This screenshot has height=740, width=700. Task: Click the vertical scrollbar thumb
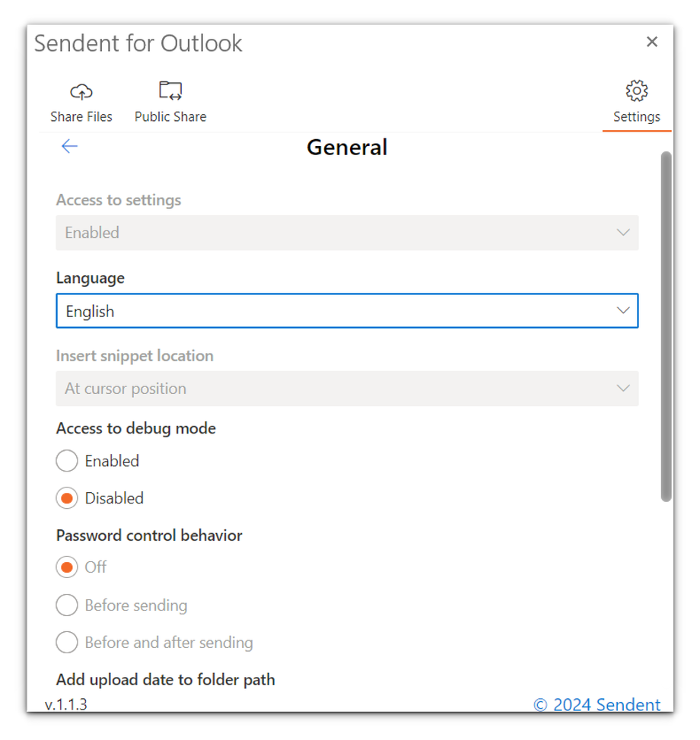pos(667,327)
